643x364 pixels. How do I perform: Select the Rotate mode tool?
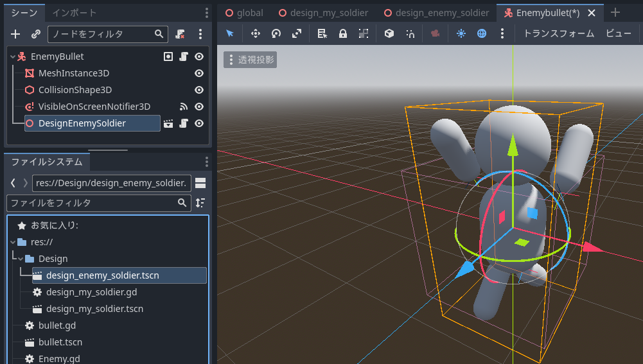(x=276, y=33)
